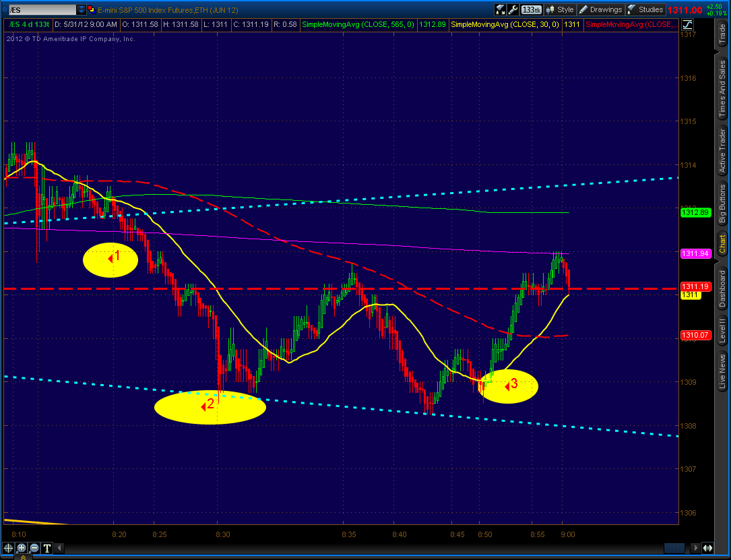Click the 1306 price axis label
The width and height of the screenshot is (731, 560).
point(688,513)
